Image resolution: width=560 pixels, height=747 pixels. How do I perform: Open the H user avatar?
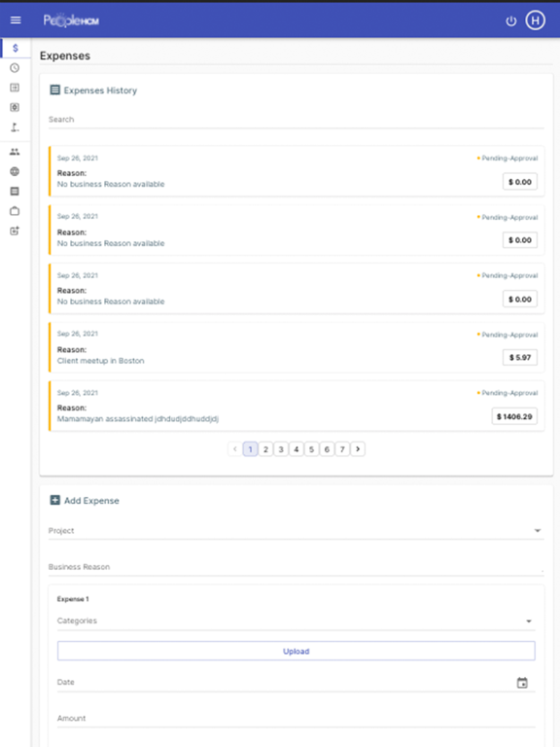[x=536, y=20]
